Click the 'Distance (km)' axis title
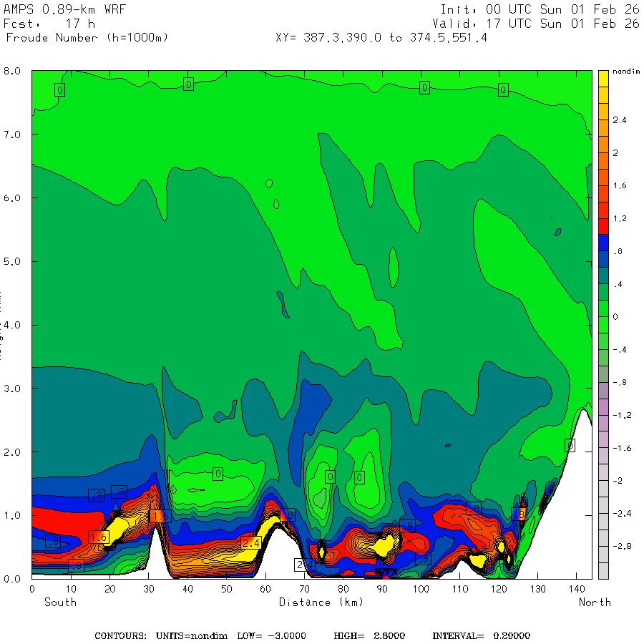 321,602
